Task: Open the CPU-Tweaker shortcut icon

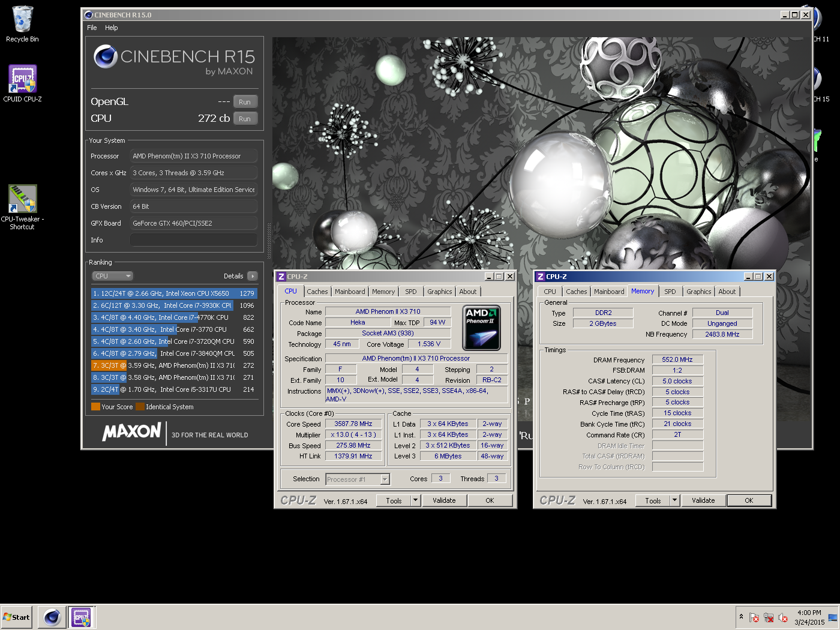Action: (22, 206)
